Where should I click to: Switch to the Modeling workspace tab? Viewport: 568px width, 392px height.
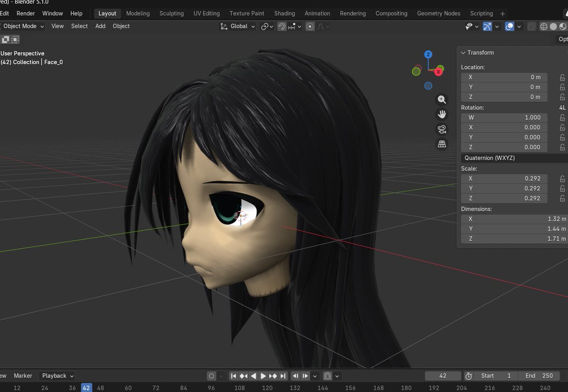click(x=138, y=13)
